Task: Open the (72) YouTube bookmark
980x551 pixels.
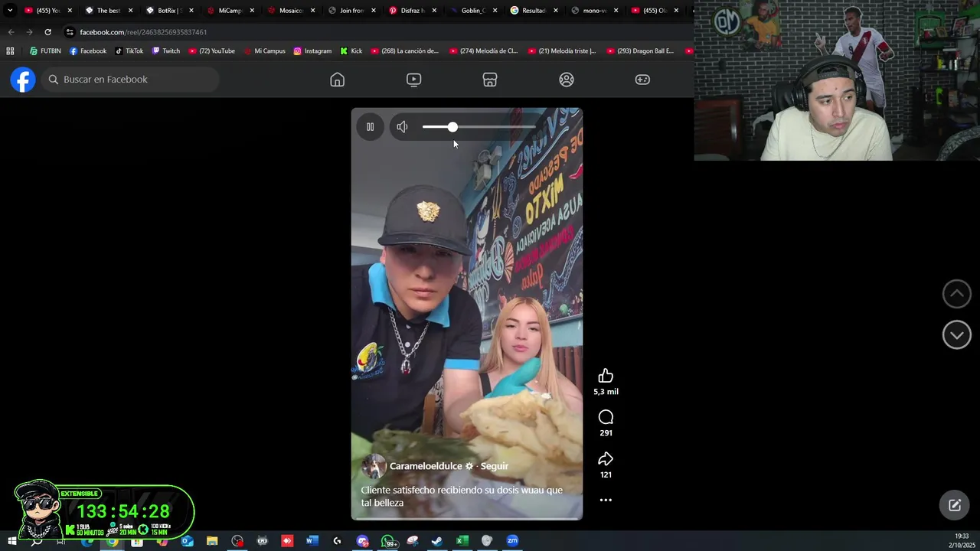Action: coord(211,51)
